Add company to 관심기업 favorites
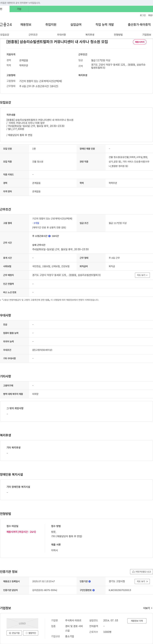The image size is (153, 644). pyautogui.click(x=14, y=633)
